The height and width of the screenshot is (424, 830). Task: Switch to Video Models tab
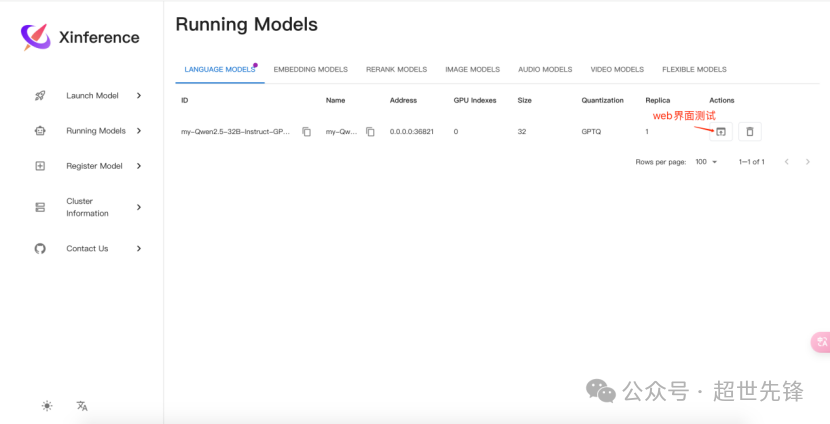(617, 69)
